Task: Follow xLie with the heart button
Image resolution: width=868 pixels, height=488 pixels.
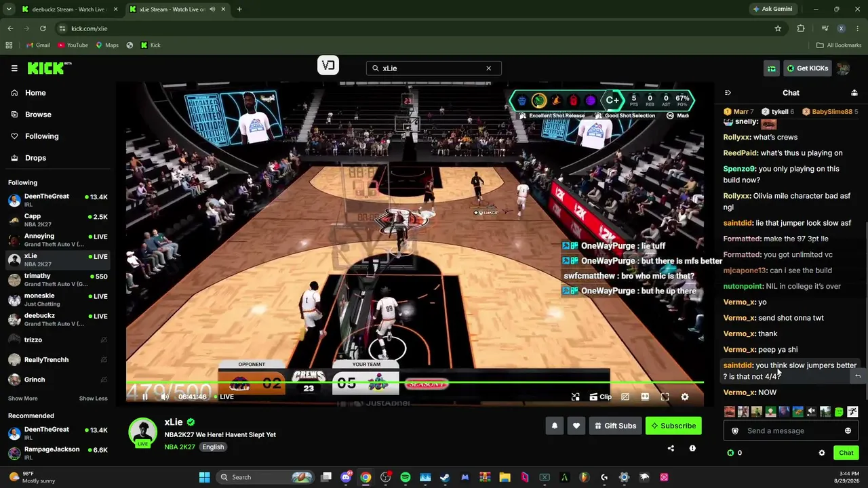Action: click(576, 426)
